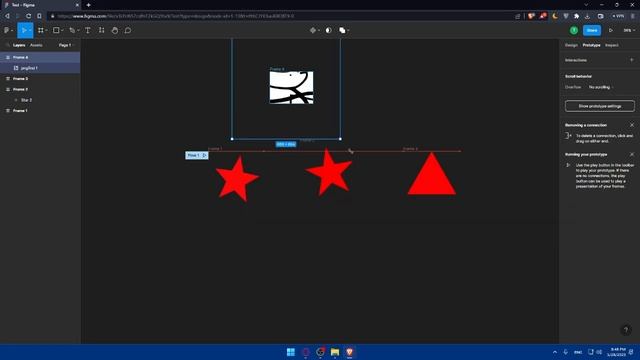Select Frame 3 in the layers list
The image size is (640, 360).
40,79
